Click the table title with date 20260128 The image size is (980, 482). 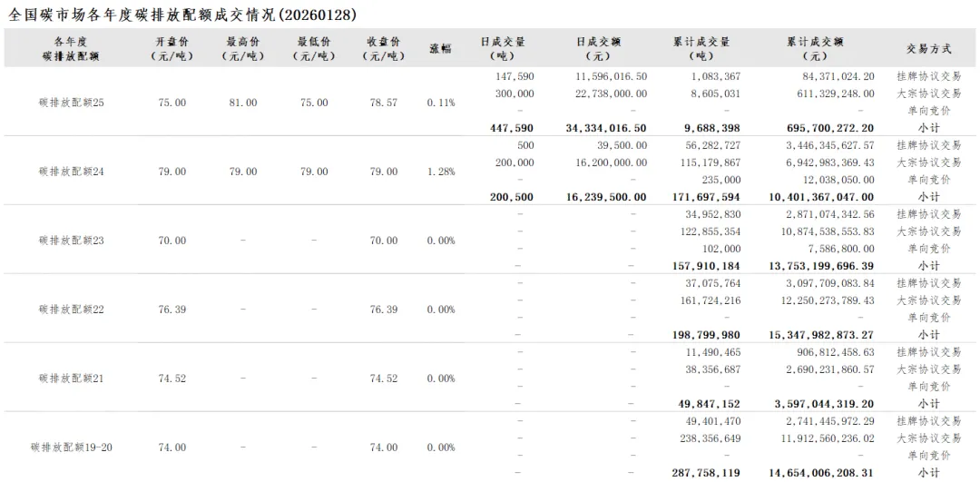[x=182, y=15]
